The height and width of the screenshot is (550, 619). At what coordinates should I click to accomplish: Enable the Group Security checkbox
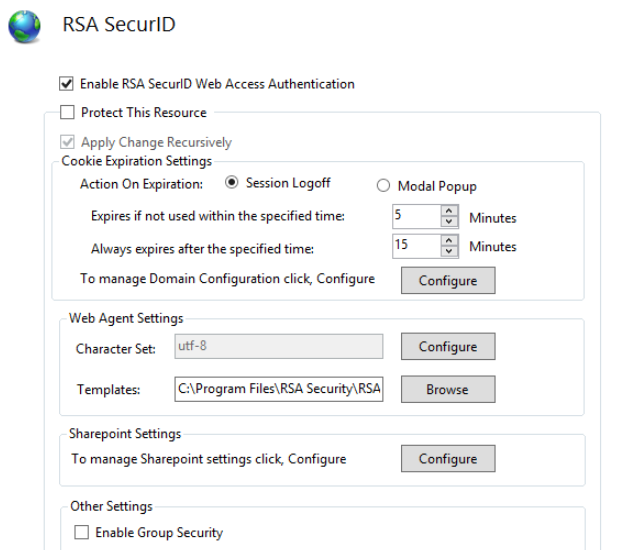(x=81, y=533)
